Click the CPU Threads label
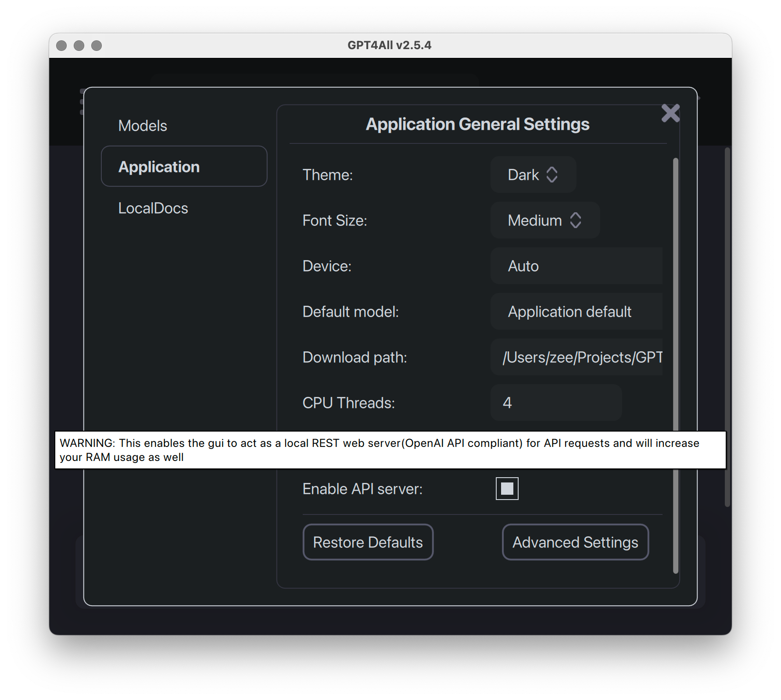This screenshot has height=700, width=781. pyautogui.click(x=349, y=403)
